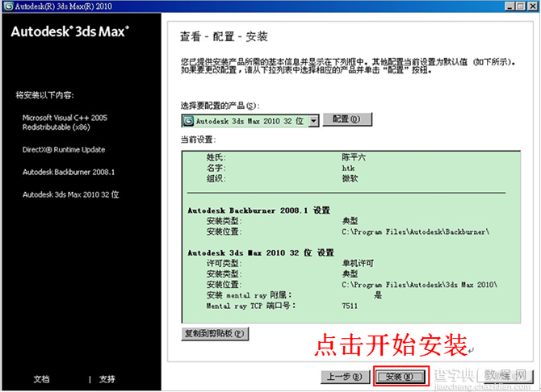Click the Autodesk 3ds Max logo text
Image resolution: width=541 pixels, height=392 pixels.
pyautogui.click(x=70, y=31)
